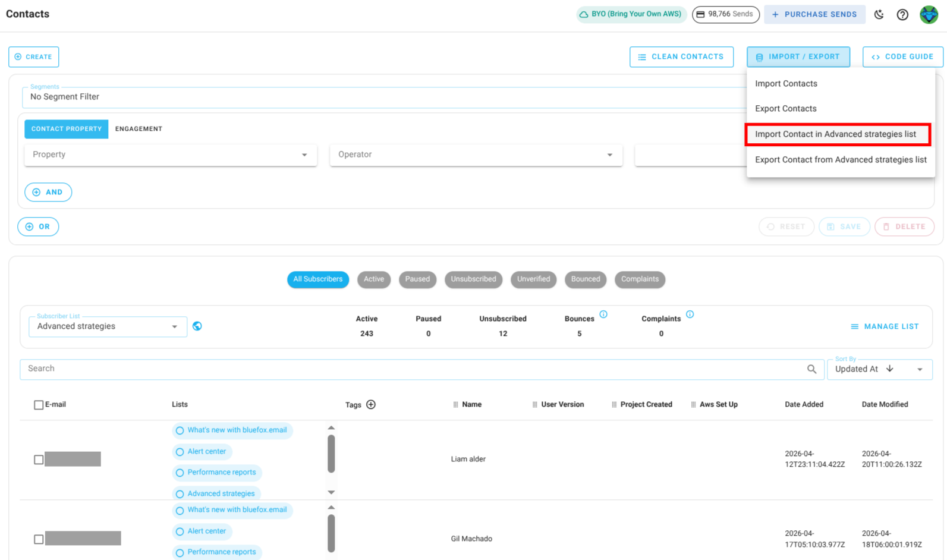Add an AND condition
Screen dimensions: 947x560
pyautogui.click(x=48, y=192)
